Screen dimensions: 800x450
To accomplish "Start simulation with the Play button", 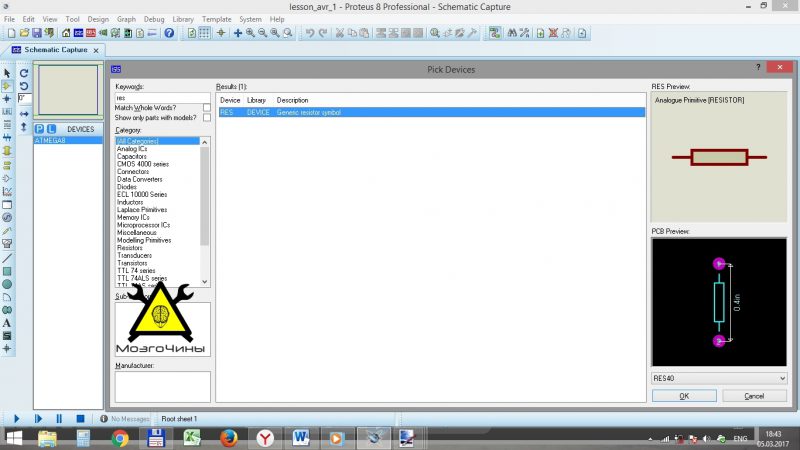I will click(16, 418).
